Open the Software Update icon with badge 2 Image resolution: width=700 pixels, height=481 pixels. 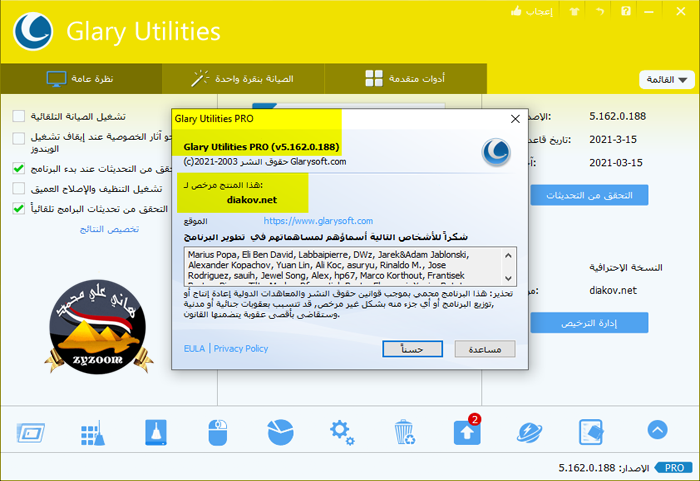[467, 431]
